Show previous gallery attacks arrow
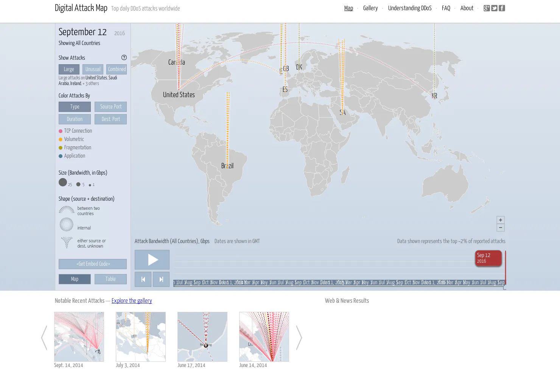 click(x=44, y=338)
